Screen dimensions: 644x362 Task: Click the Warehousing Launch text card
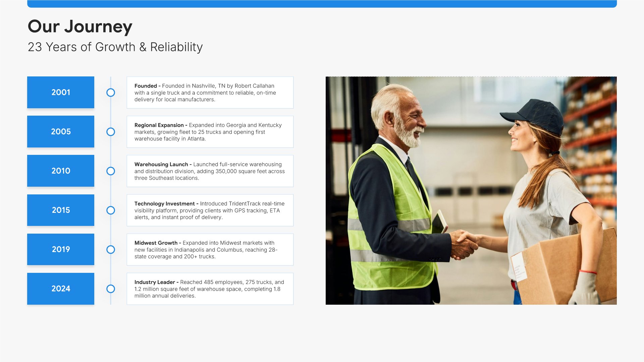click(210, 171)
